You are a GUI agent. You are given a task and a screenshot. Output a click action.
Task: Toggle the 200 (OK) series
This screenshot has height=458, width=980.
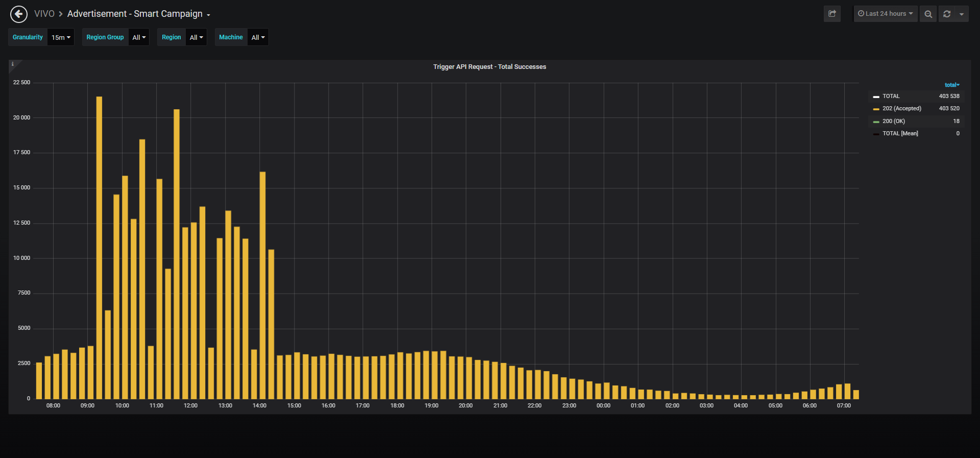tap(894, 121)
